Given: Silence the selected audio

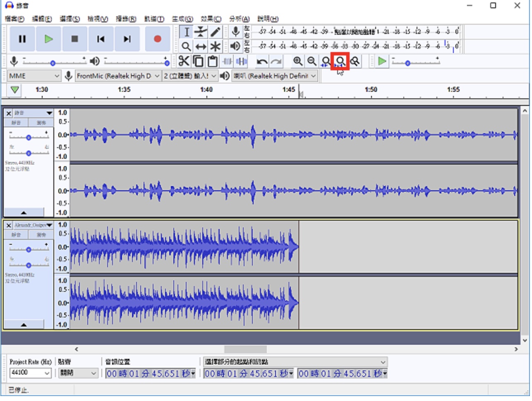Looking at the screenshot, I should [x=241, y=62].
